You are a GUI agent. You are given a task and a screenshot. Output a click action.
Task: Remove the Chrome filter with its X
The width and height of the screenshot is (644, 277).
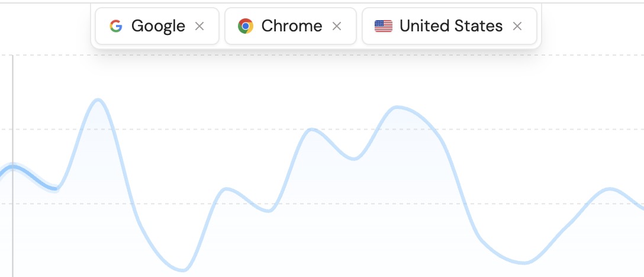click(337, 26)
